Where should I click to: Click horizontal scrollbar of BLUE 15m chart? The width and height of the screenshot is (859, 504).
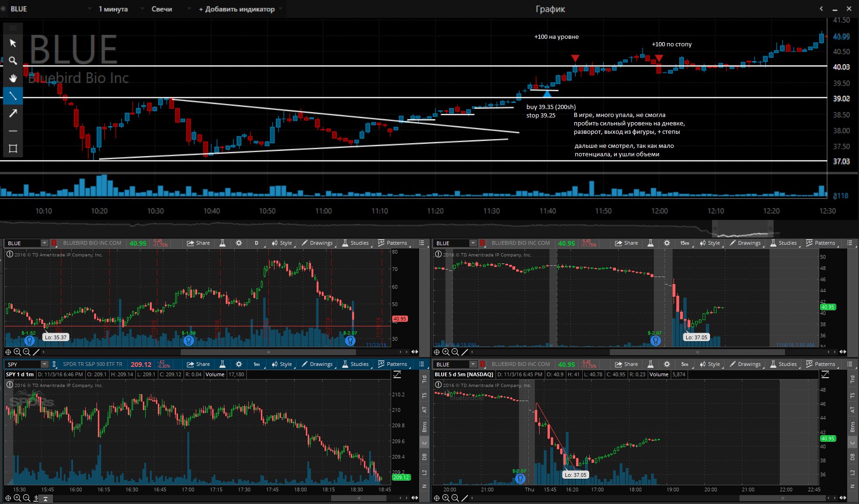click(697, 352)
